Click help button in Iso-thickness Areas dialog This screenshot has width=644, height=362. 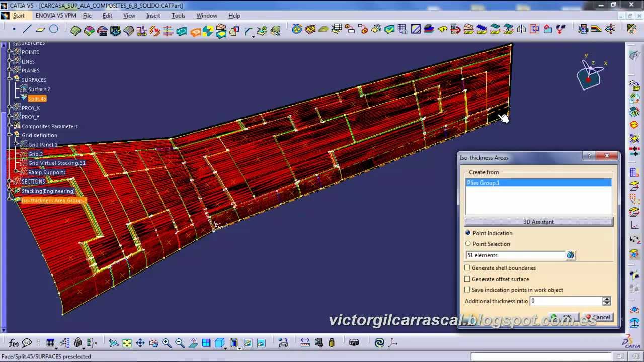[589, 156]
